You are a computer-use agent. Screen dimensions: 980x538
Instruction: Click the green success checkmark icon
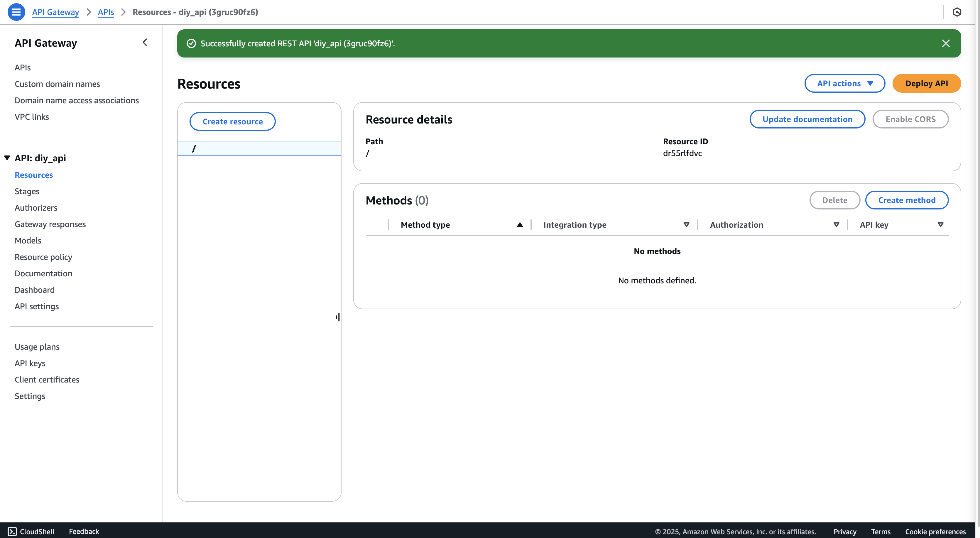191,43
